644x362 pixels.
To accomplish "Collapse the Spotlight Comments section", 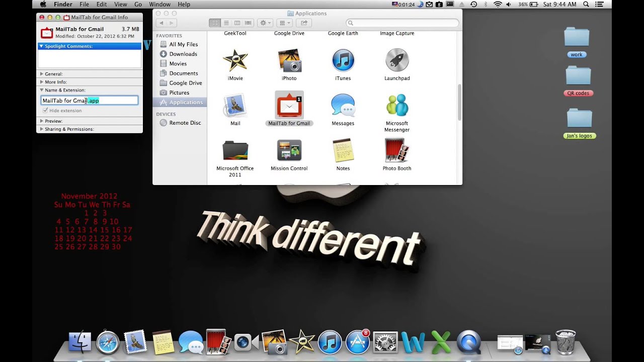I will [42, 46].
